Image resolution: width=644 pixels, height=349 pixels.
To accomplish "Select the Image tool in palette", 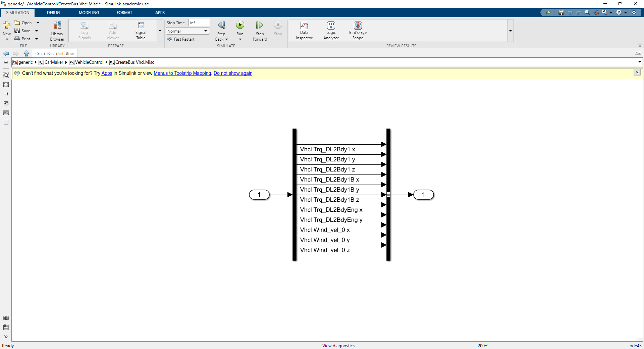I will point(6,113).
